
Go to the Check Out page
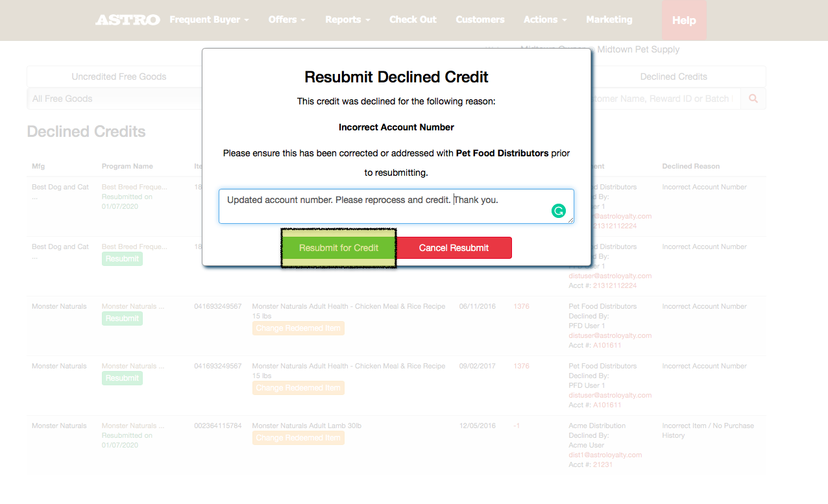tap(413, 19)
